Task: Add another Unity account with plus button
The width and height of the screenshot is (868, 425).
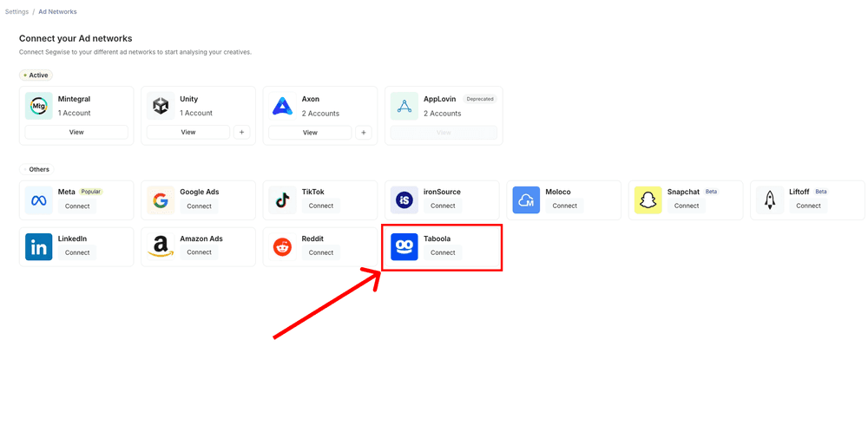Action: click(x=241, y=132)
